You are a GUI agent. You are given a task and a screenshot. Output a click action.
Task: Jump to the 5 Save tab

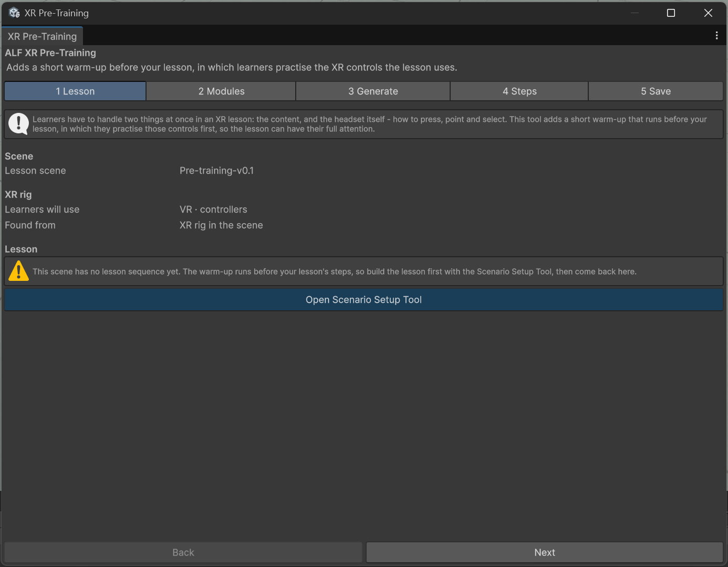[656, 91]
